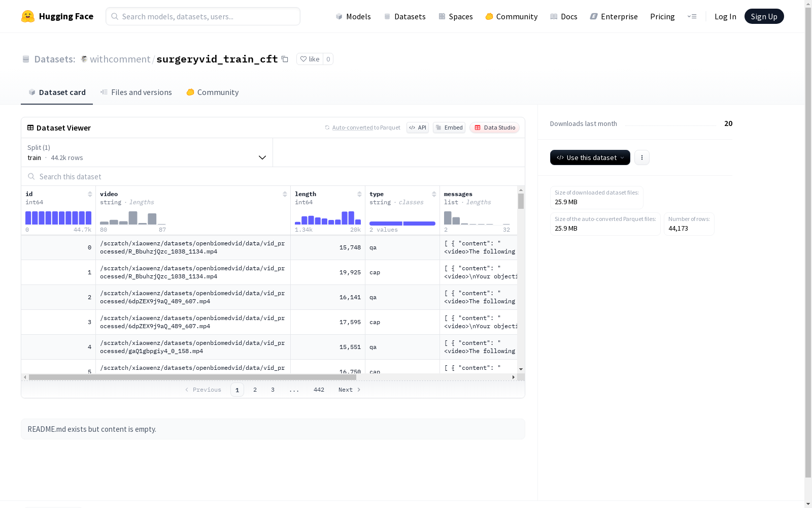The width and height of the screenshot is (812, 508).
Task: Open the dataset Community tab
Action: [x=212, y=92]
